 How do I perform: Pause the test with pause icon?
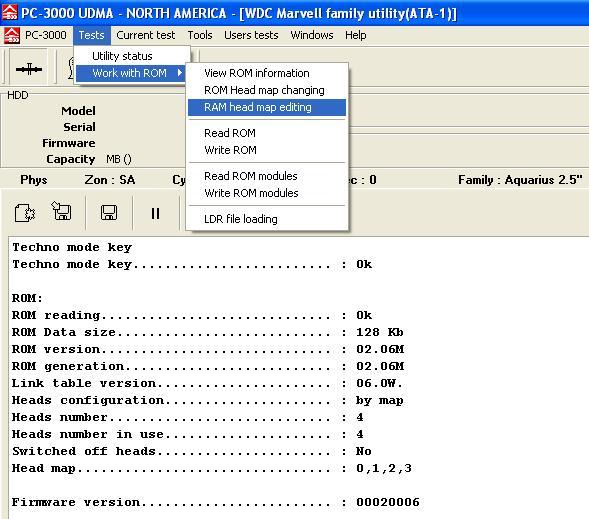155,213
